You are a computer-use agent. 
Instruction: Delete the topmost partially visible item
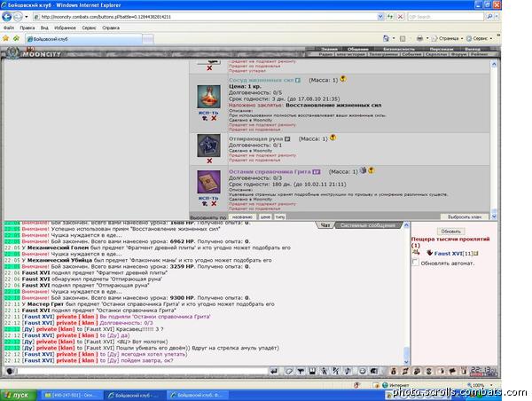[209, 68]
